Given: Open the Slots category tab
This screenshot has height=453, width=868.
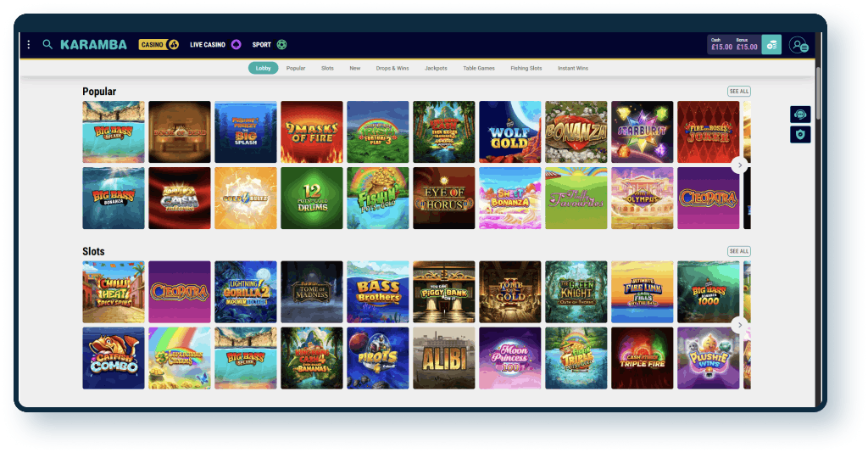Looking at the screenshot, I should pyautogui.click(x=327, y=68).
